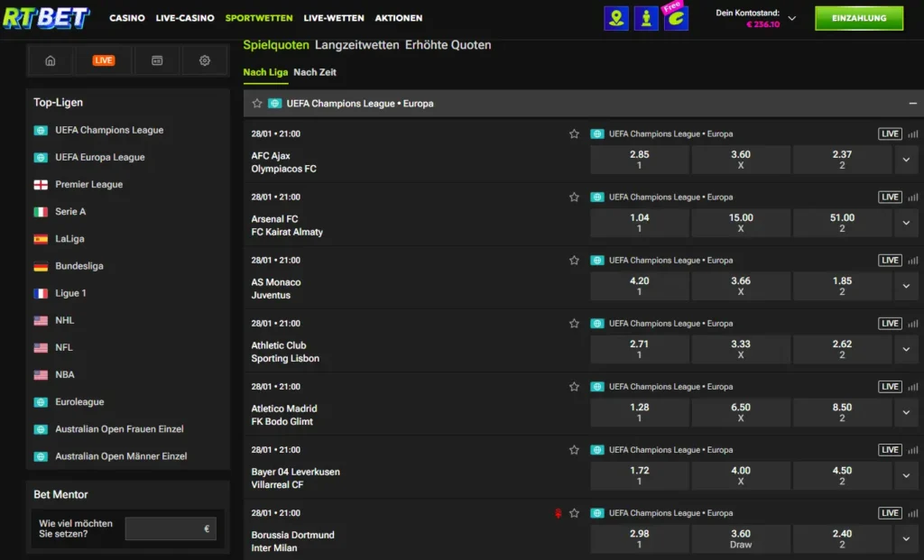Viewport: 924px width, 560px height.
Task: Select odds 2.85 for AFC Ajax win
Action: click(640, 160)
